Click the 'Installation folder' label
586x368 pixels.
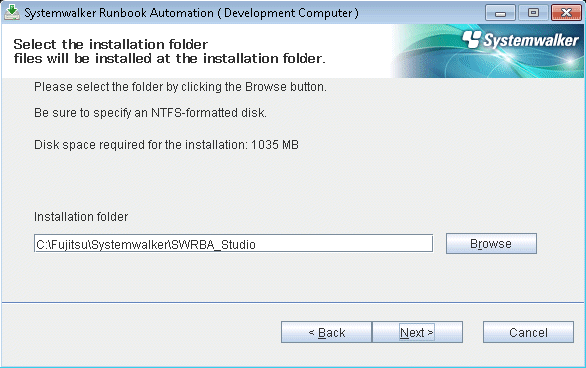(81, 217)
